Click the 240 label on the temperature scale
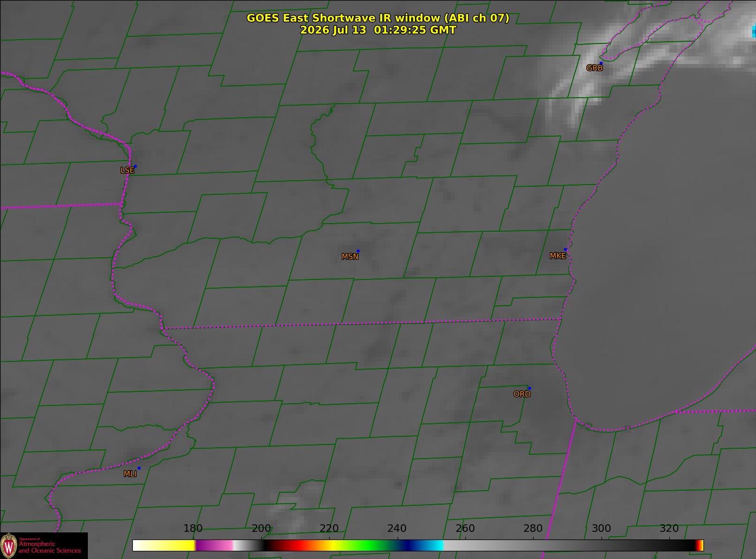 pos(397,529)
